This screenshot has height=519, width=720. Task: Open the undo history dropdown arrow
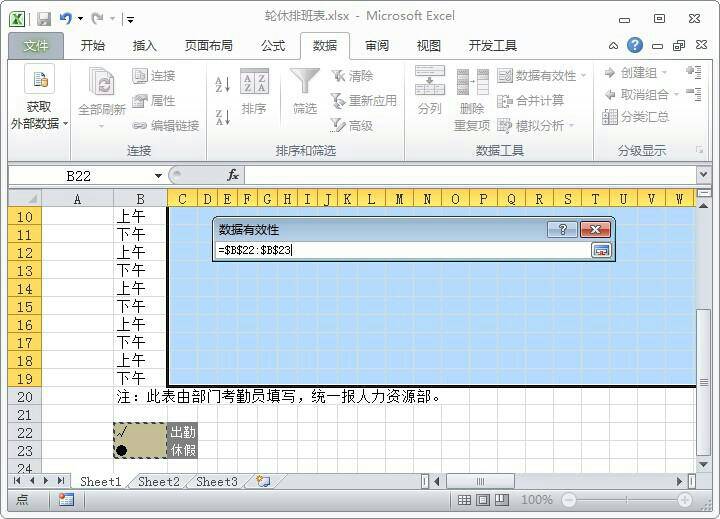pyautogui.click(x=80, y=19)
